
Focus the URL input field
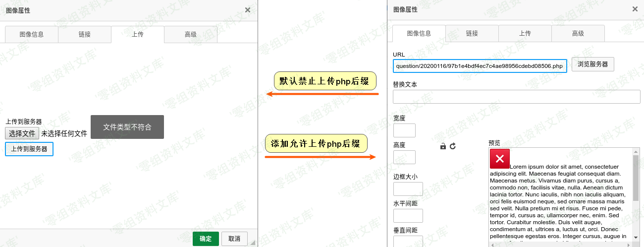480,66
